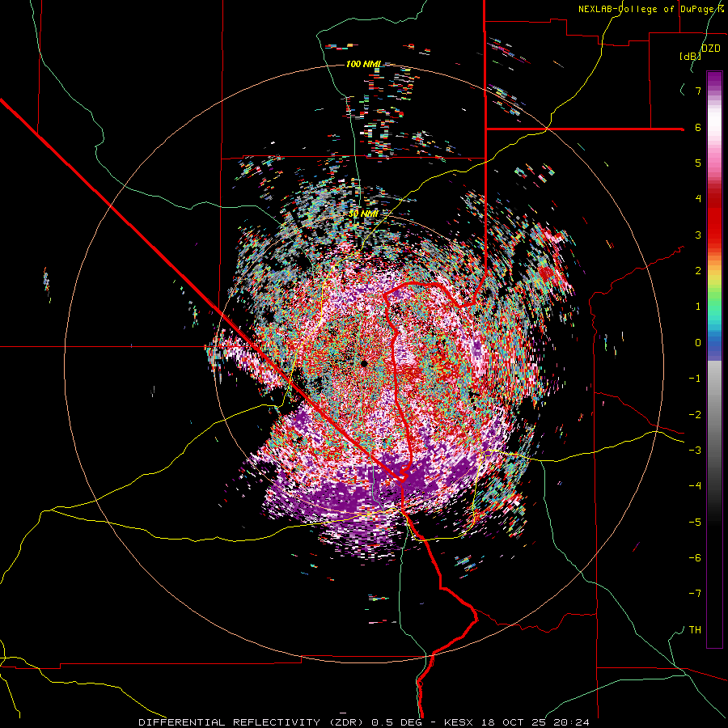Click the "-5" value on the ZDR scale
Viewport: 728px width, 728px height.
click(695, 523)
